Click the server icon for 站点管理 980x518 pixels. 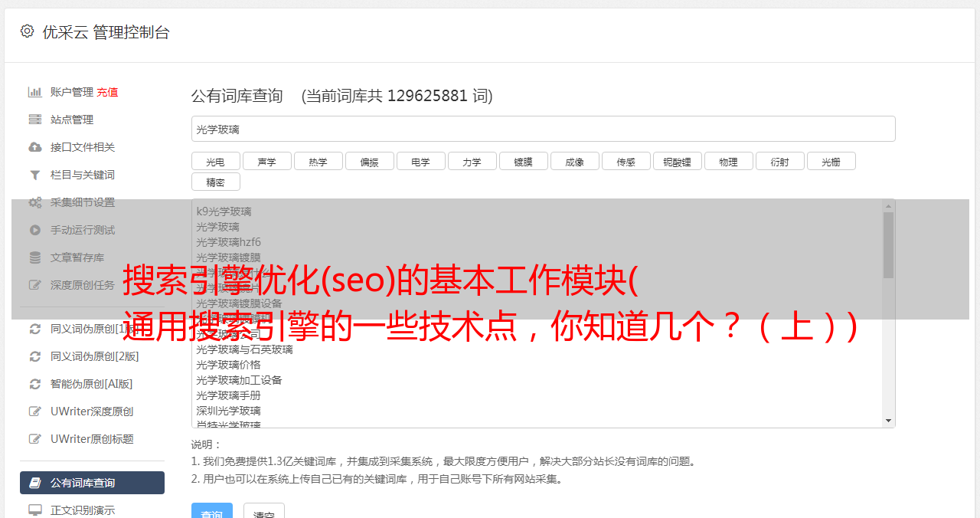tap(35, 120)
